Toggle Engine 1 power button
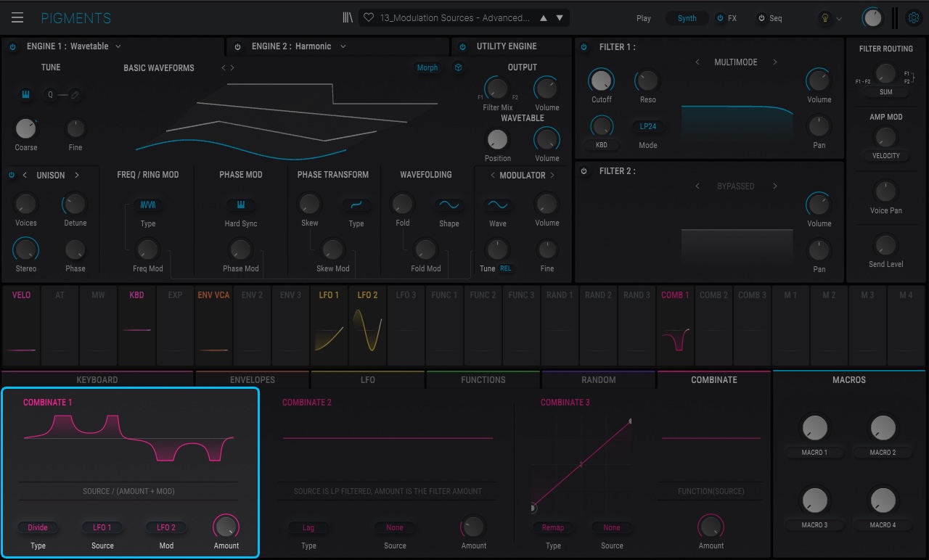Image resolution: width=929 pixels, height=560 pixels. [12, 46]
